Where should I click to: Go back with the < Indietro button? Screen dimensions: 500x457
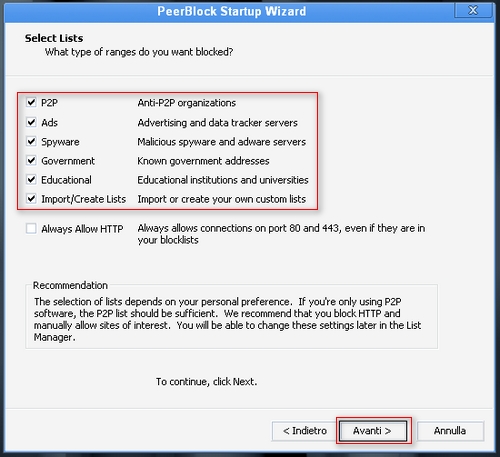[305, 431]
